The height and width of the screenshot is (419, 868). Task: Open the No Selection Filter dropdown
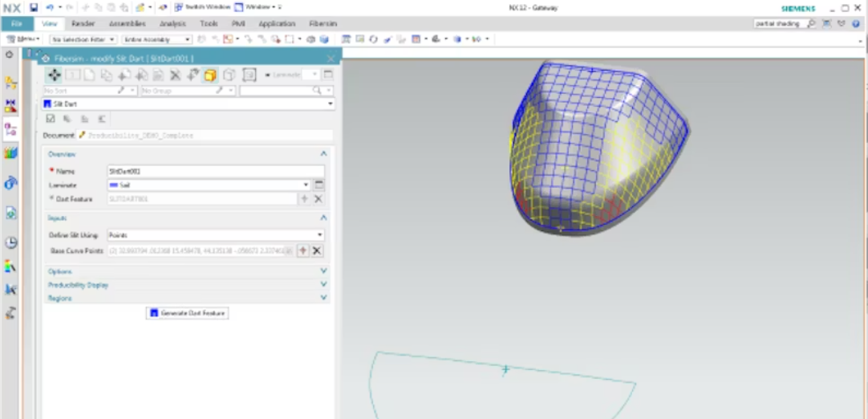[x=83, y=39]
